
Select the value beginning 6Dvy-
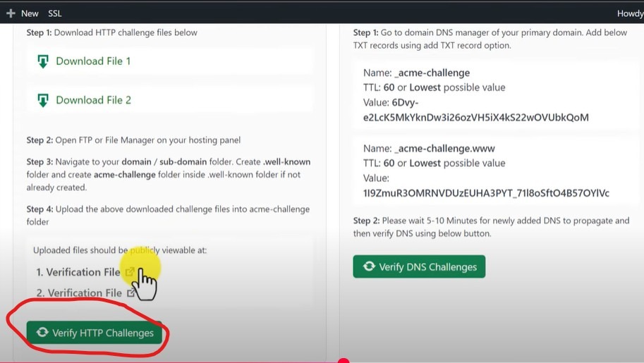pyautogui.click(x=476, y=110)
